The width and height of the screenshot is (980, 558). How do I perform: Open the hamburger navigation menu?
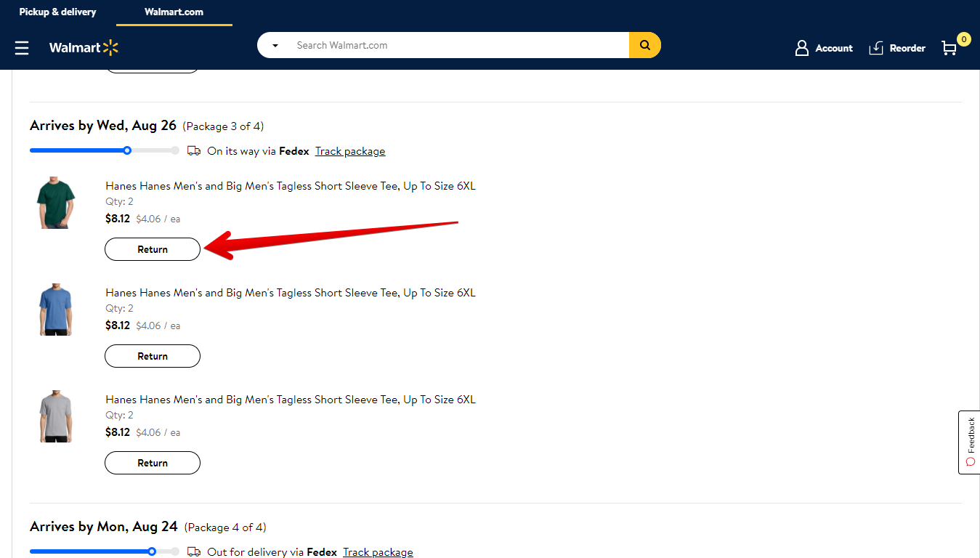22,48
